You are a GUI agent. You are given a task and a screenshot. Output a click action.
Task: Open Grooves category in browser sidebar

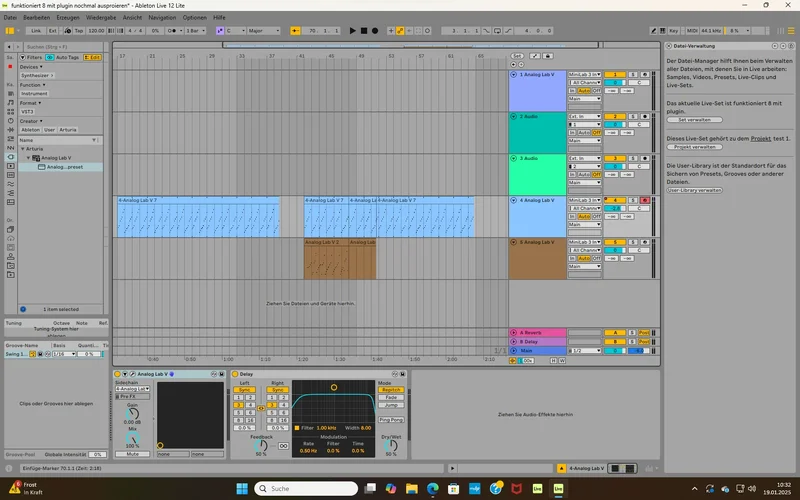[x=11, y=184]
